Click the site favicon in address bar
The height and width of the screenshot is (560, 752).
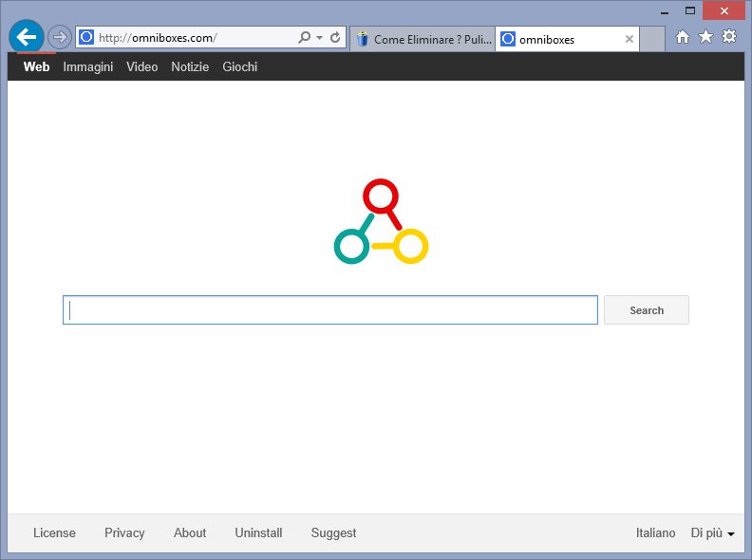[x=86, y=37]
